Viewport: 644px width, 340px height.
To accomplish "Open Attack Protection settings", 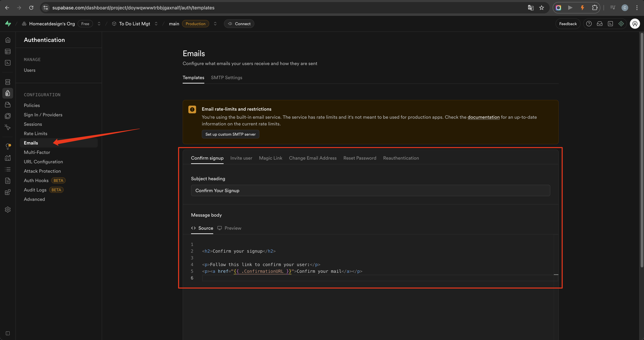I will click(x=42, y=171).
